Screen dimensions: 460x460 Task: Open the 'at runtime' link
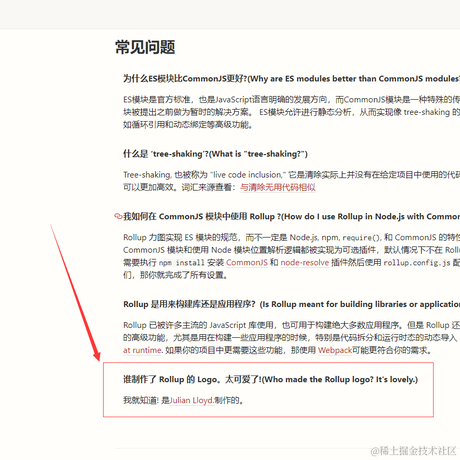[x=142, y=350]
